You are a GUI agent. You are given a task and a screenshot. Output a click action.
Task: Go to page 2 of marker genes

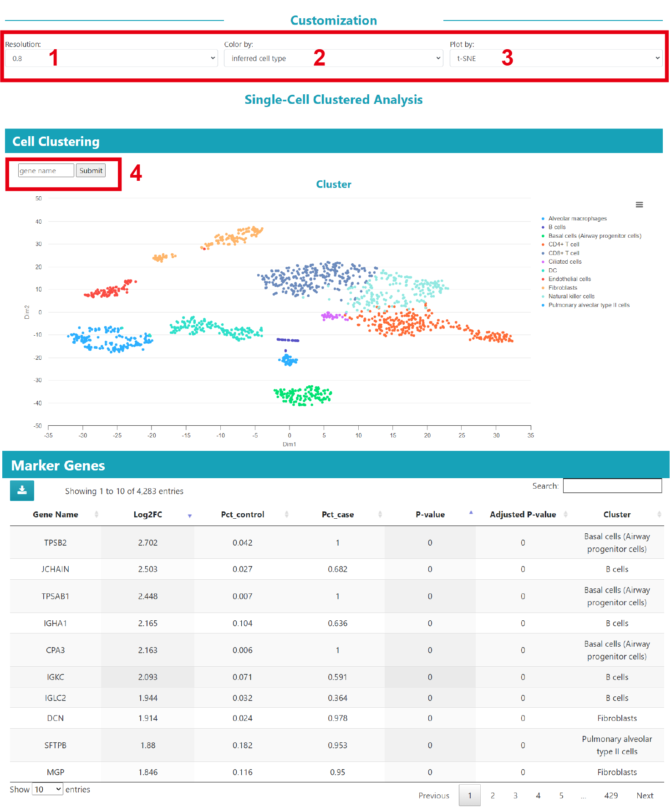(x=493, y=796)
